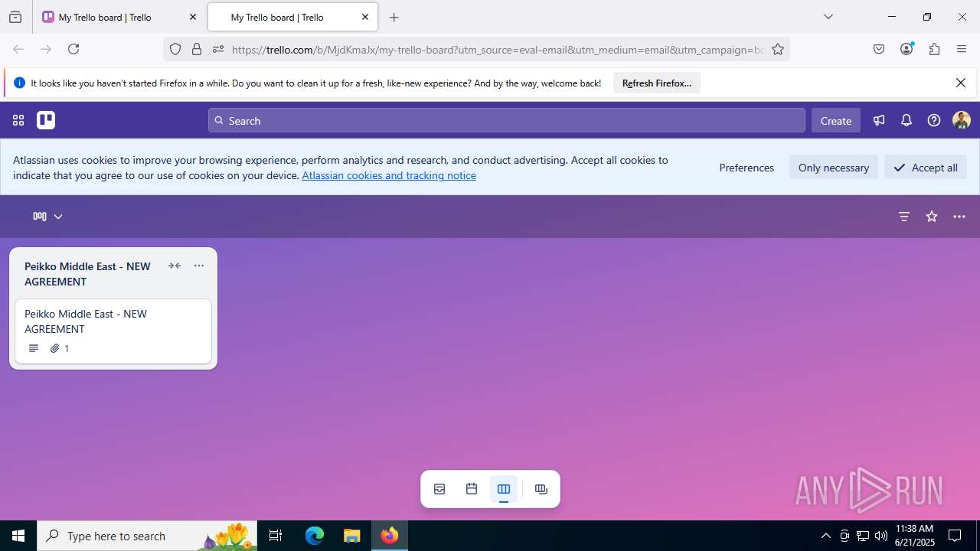The width and height of the screenshot is (980, 551).
Task: Click the trello.com URL address bar
Action: 498,49
